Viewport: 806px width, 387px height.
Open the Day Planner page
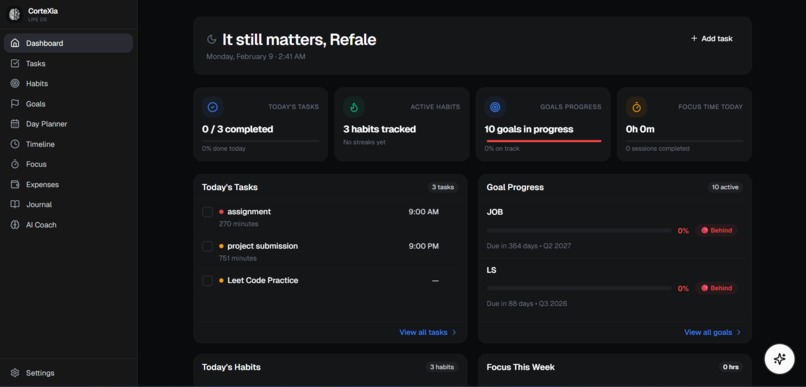pos(68,124)
